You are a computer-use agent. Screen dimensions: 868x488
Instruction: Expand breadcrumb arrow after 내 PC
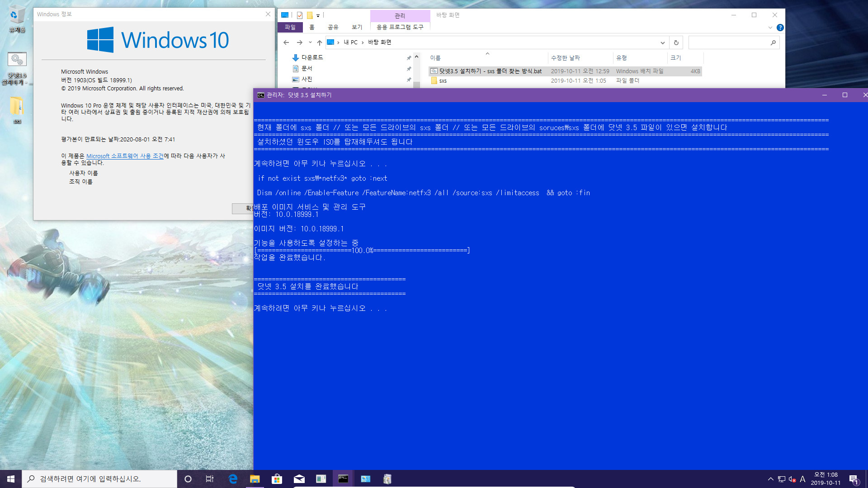coord(363,42)
